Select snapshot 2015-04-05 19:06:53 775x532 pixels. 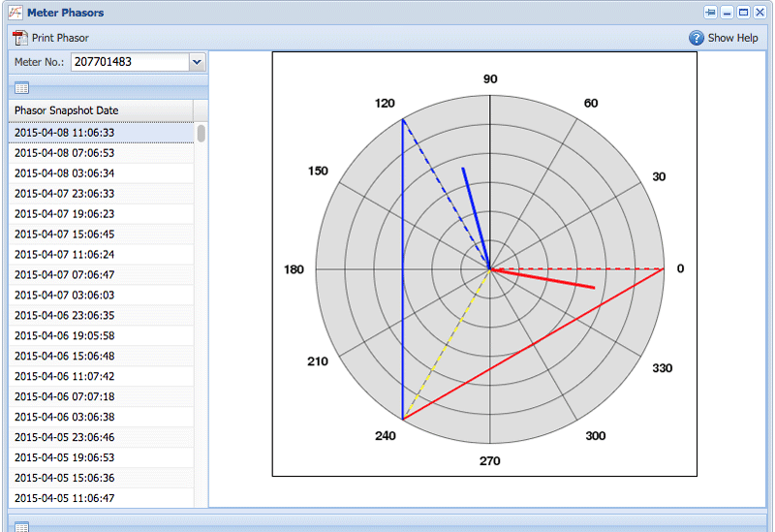coord(101,457)
